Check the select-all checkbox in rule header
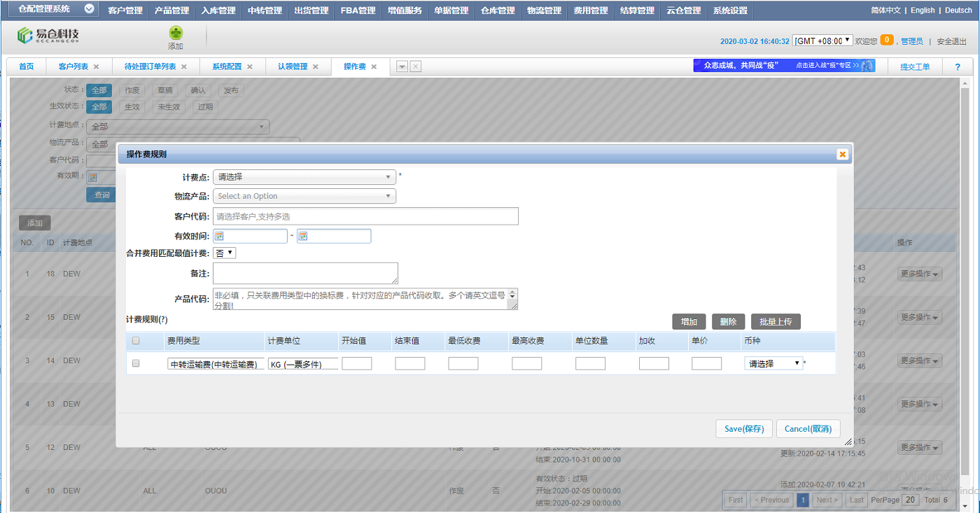This screenshot has width=980, height=513. click(x=136, y=341)
